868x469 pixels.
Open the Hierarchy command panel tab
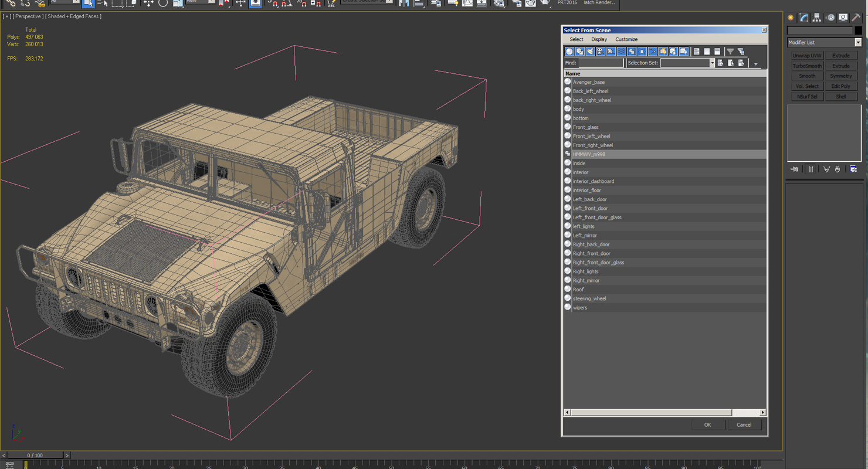coord(816,18)
